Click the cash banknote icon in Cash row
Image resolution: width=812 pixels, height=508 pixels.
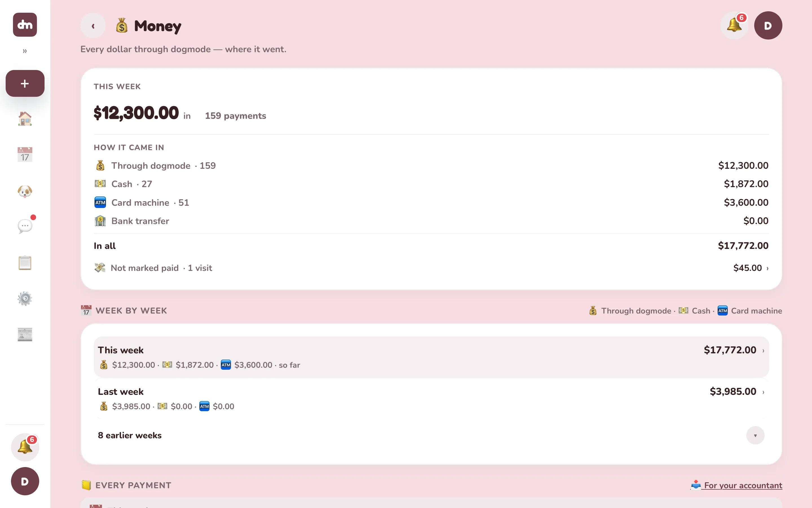(100, 183)
